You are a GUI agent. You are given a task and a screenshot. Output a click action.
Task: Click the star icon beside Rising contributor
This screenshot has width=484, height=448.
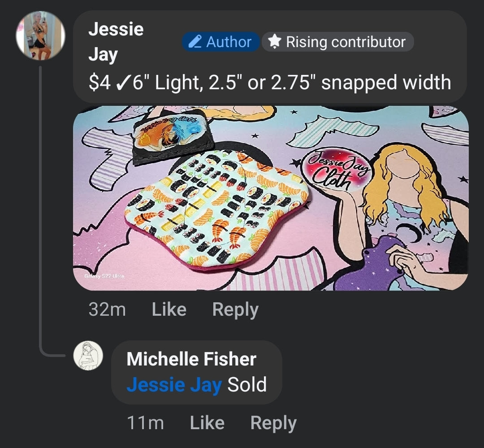coord(274,42)
